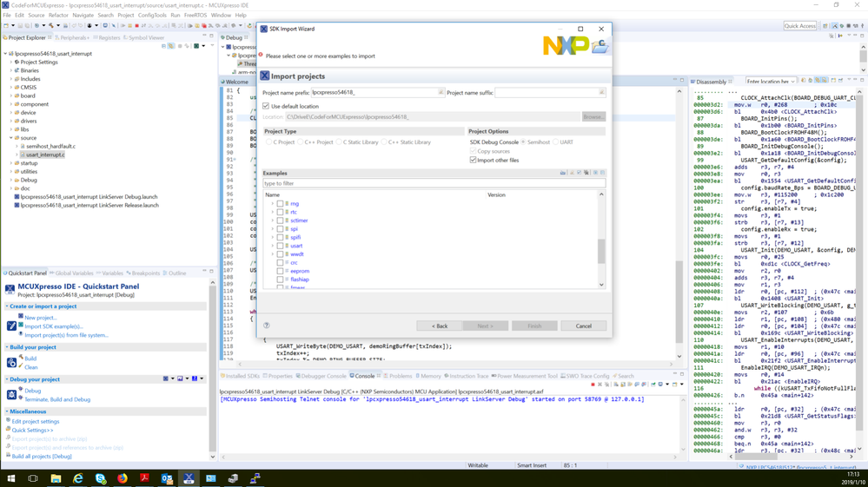This screenshot has height=487, width=868.
Task: Expand the startup folder in Project Explorer
Action: tap(11, 163)
